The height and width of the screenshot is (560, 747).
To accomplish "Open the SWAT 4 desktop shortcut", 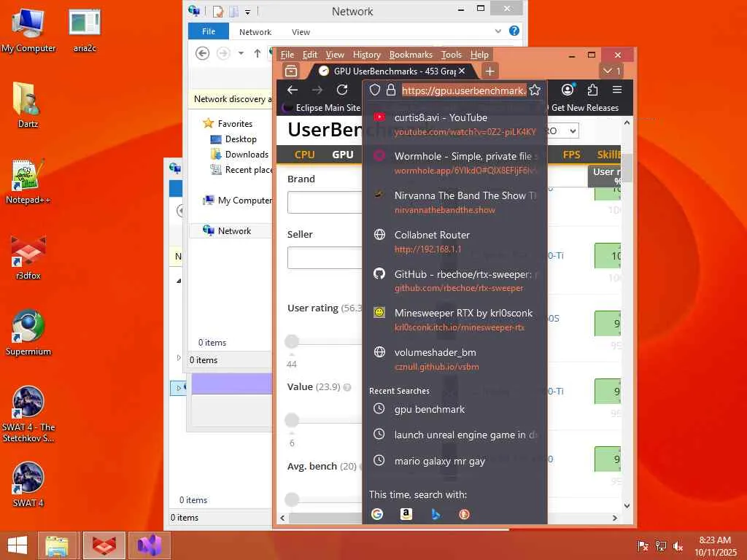I will [28, 484].
